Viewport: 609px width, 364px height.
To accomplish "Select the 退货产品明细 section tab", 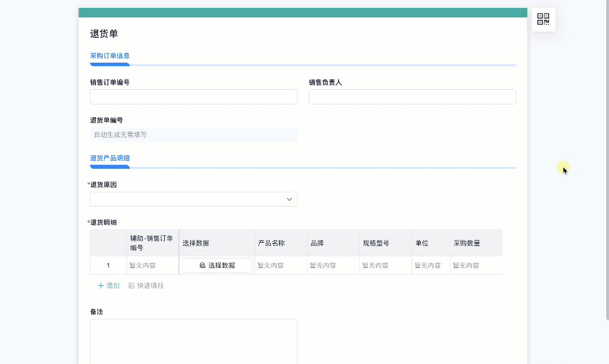I will coord(110,158).
